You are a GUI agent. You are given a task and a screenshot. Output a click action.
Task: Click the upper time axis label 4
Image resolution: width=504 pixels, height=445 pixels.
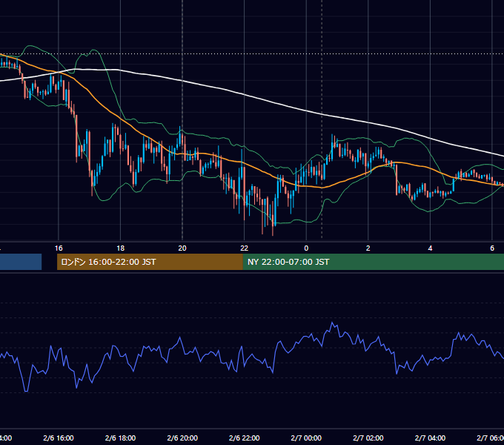[x=430, y=248]
